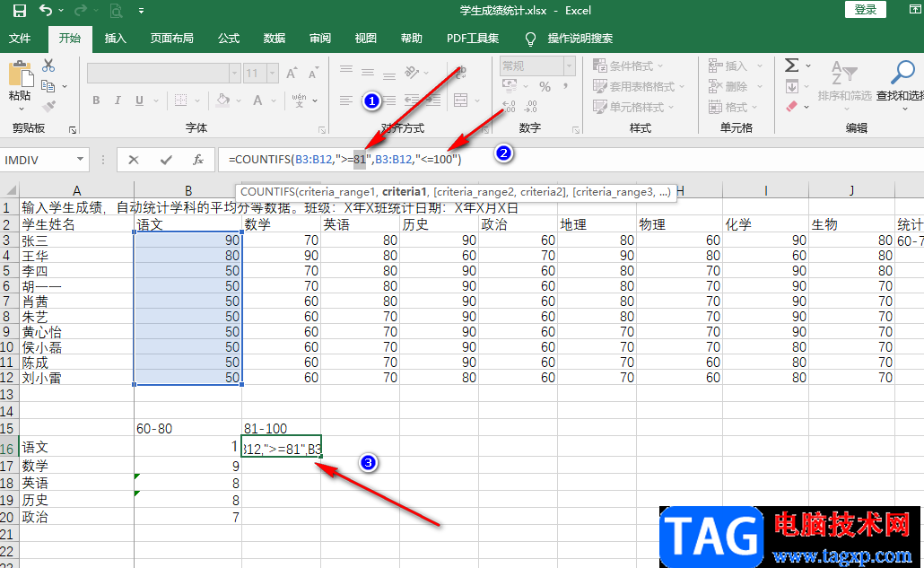Viewport: 924px width, 568px height.
Task: Activate the Format Painter brush
Action: tap(49, 107)
